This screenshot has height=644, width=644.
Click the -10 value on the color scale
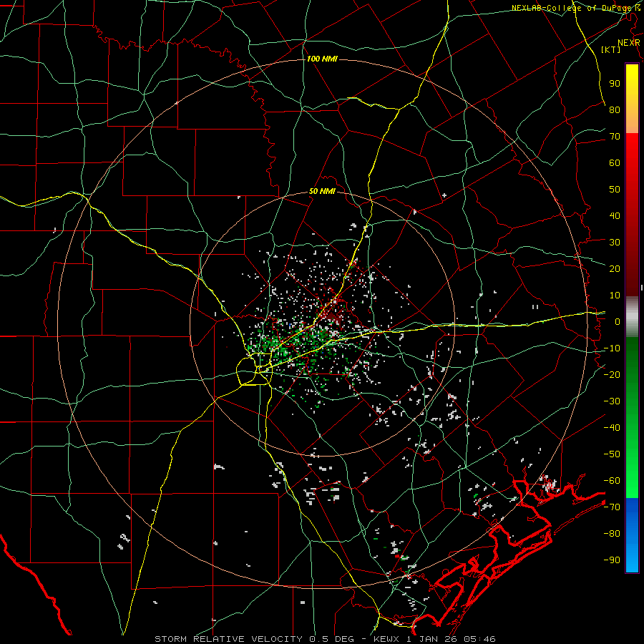(612, 348)
